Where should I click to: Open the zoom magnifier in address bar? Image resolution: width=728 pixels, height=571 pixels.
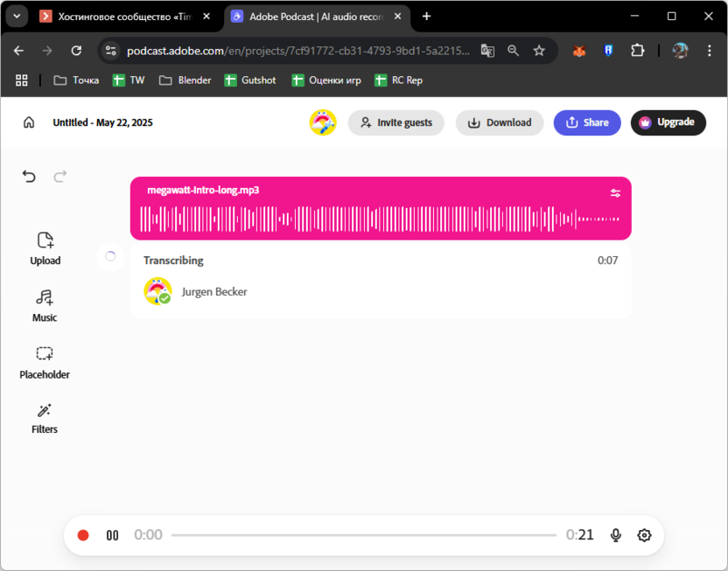tap(513, 51)
